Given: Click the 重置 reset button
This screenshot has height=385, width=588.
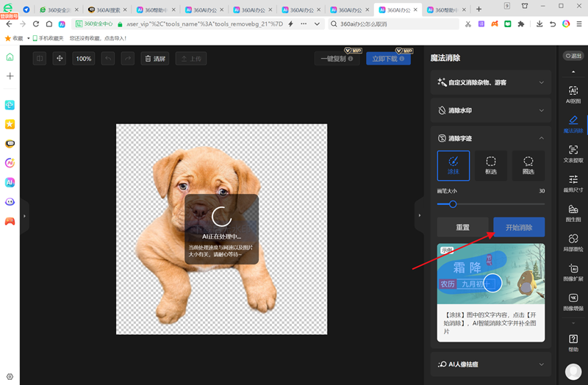Looking at the screenshot, I should pyautogui.click(x=462, y=228).
